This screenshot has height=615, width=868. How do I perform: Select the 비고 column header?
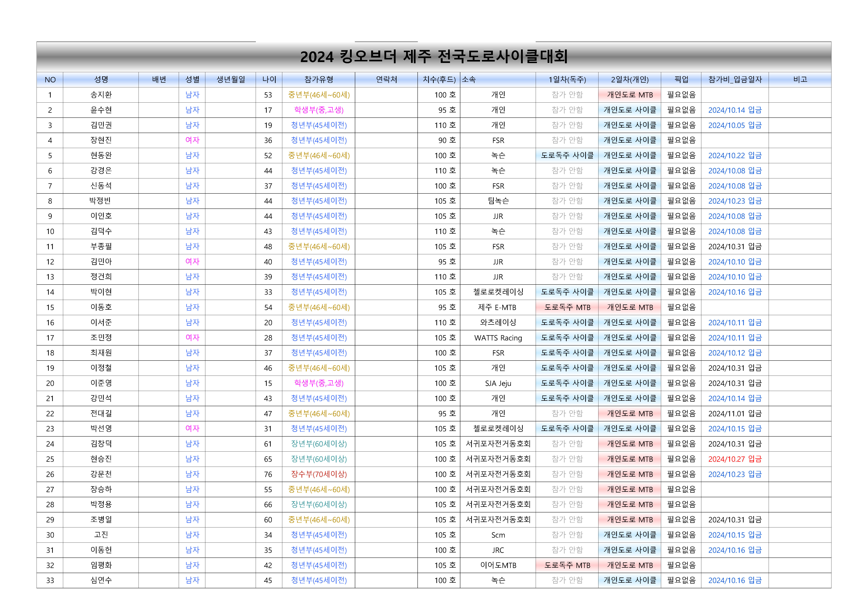point(800,80)
